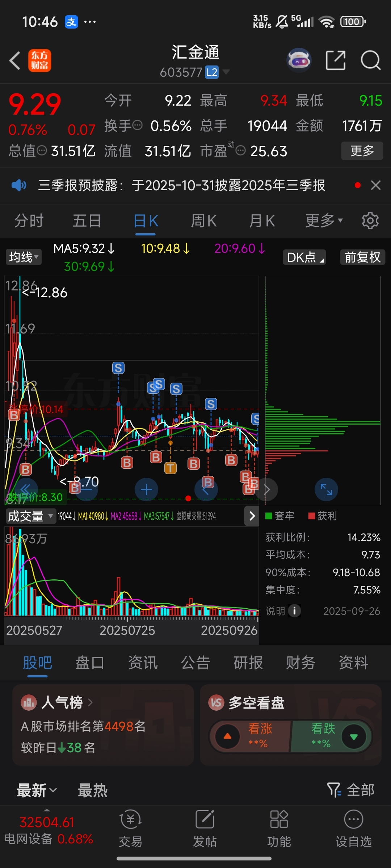Viewport: 391px width, 868px height.
Task: Tap the orange T marker on chart
Action: [x=171, y=468]
